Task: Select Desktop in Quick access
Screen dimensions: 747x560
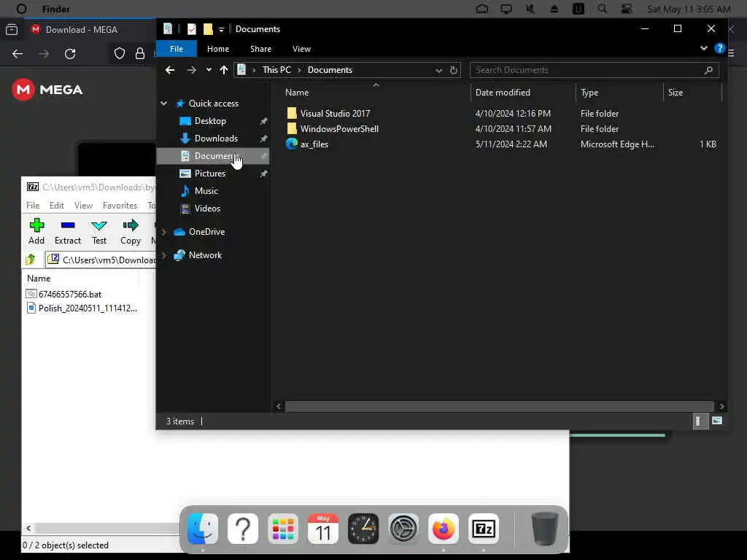Action: 210,121
